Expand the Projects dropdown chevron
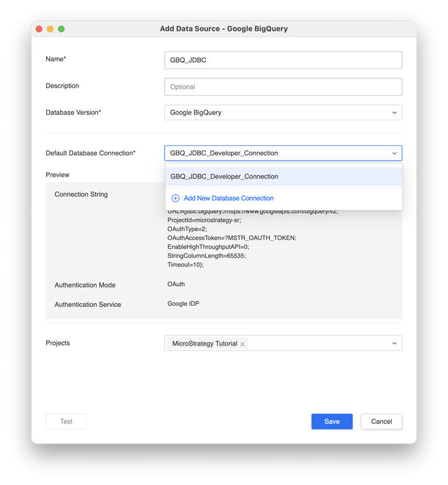Screen dimensions: 448x485 pos(394,344)
